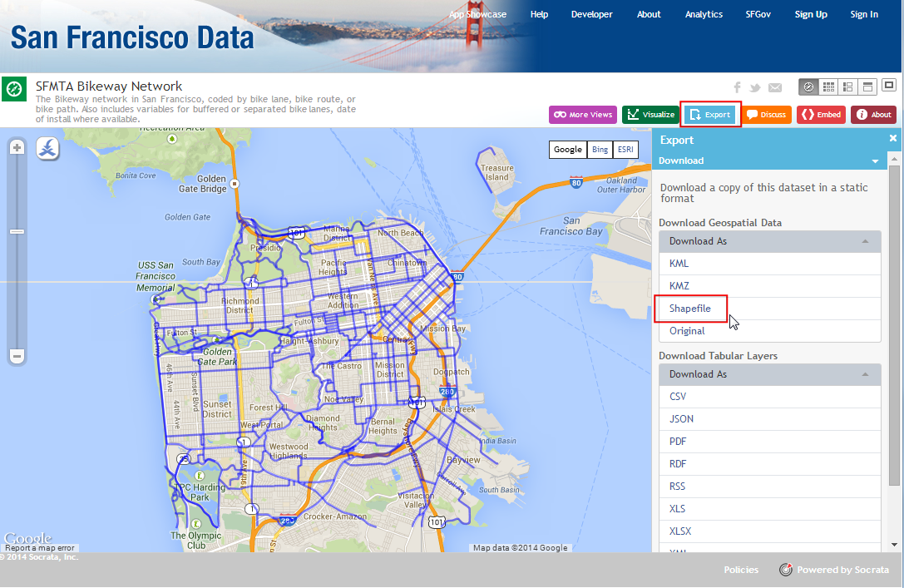The width and height of the screenshot is (904, 588).
Task: Switch to the grid table view icon
Action: coord(828,86)
